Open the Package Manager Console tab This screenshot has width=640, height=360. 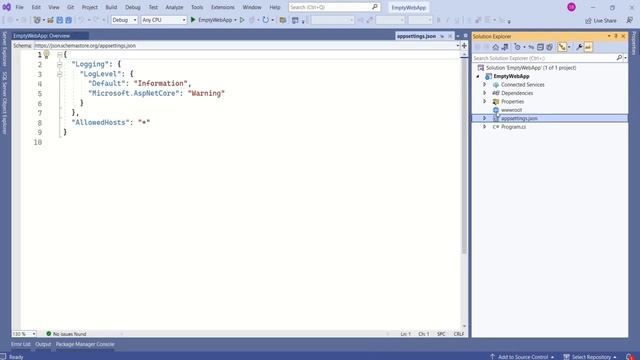pos(85,344)
